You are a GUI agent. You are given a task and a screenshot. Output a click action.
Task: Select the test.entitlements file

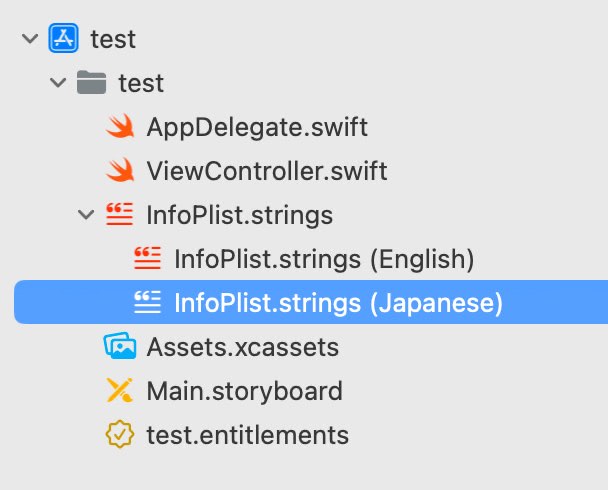point(248,435)
